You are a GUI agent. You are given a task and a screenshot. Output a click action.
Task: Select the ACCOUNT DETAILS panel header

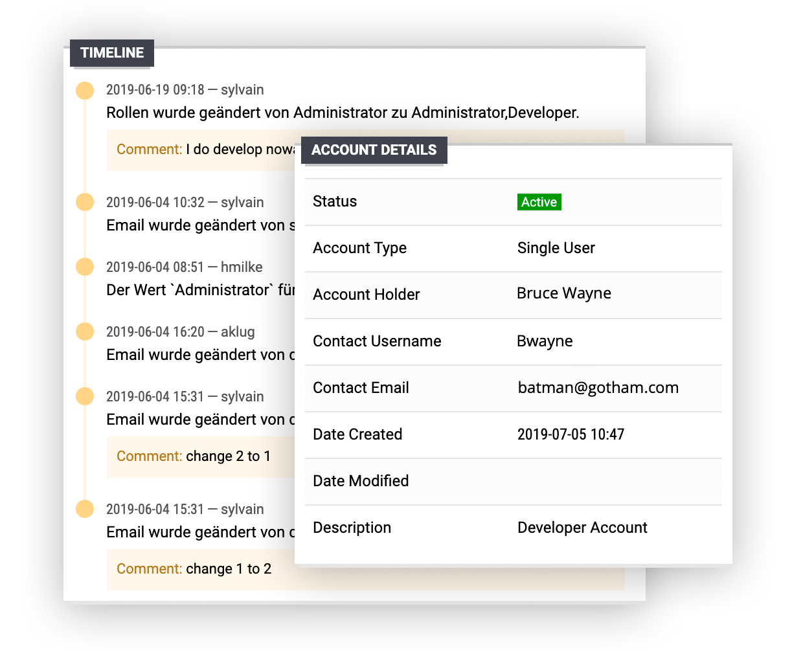[x=374, y=150]
